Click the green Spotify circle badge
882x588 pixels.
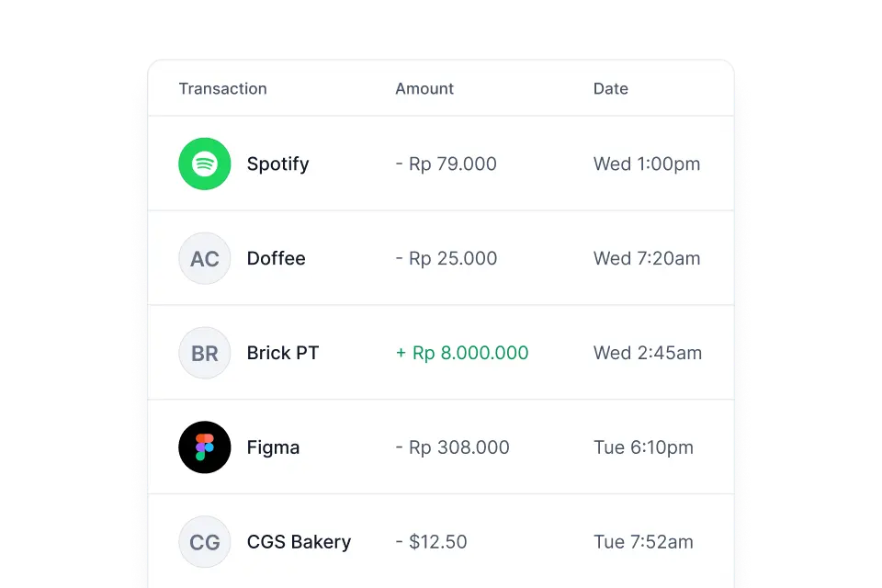click(x=204, y=164)
